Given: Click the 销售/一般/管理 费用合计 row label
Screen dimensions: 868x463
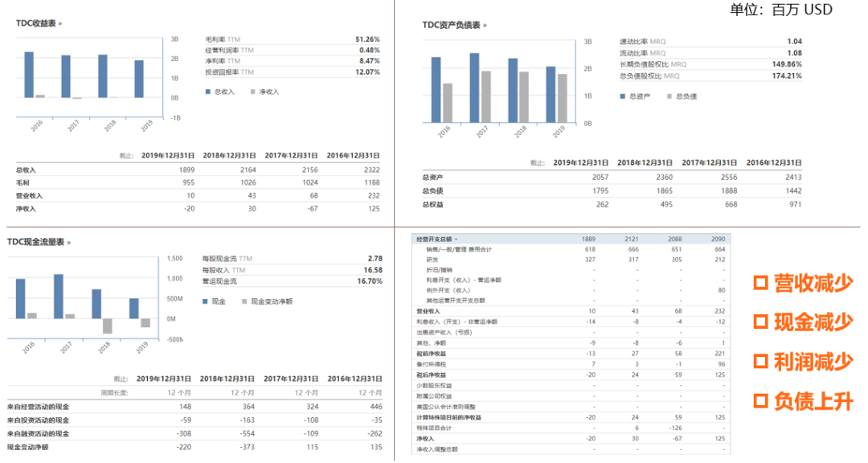Looking at the screenshot, I should [459, 250].
